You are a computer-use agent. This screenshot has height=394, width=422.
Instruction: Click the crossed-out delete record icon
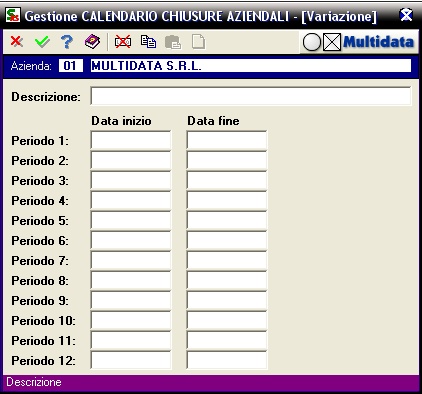123,42
